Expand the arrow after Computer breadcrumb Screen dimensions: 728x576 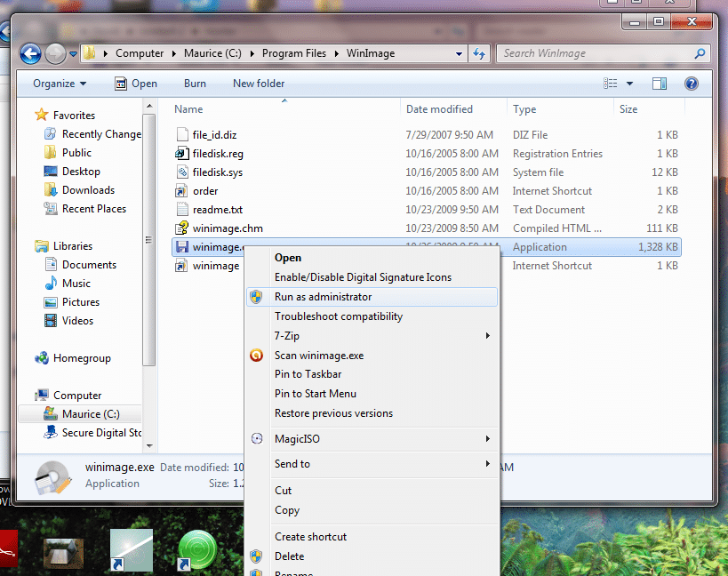coord(174,54)
